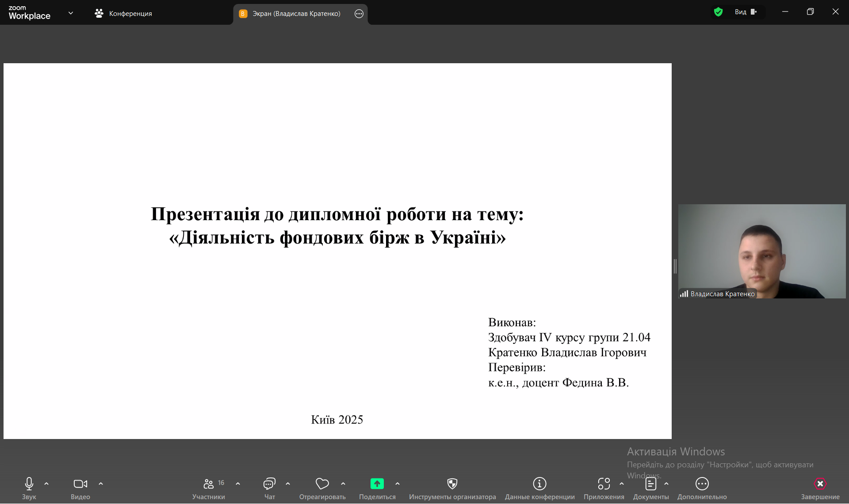Switch to the Конференция tab
Viewport: 849px width, 504px height.
click(x=124, y=14)
